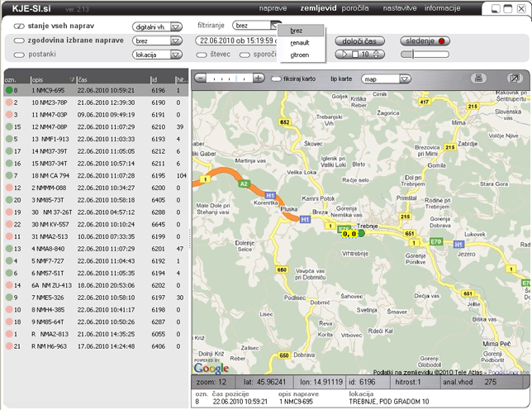Click the map zoom level slider

(x=229, y=79)
